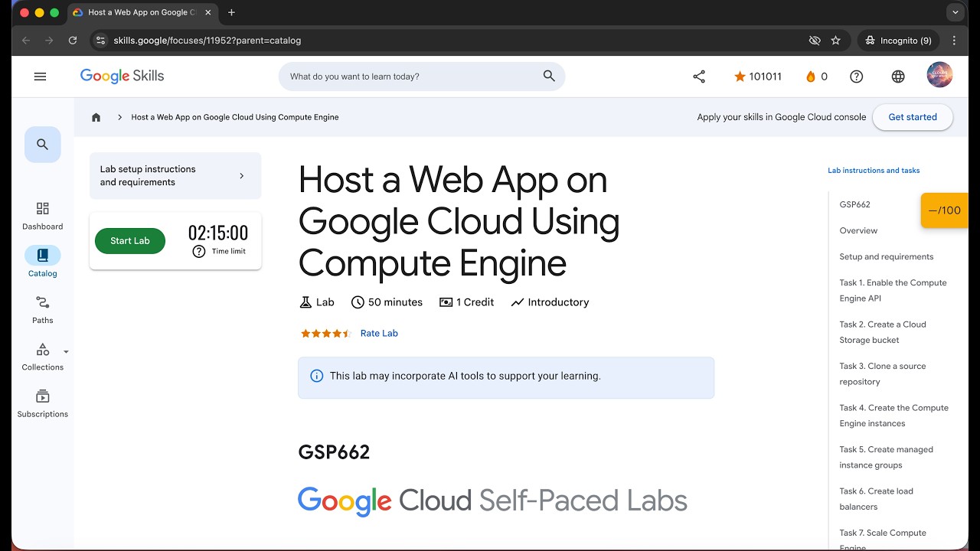Click the breadcrumb lab title link
Screen dimensions: 980x551
(235, 117)
